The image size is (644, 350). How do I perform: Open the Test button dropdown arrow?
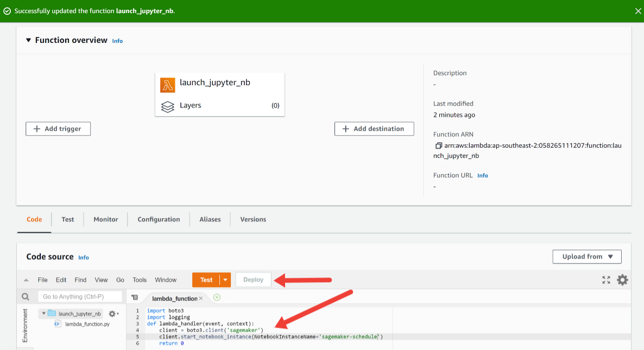(x=225, y=280)
